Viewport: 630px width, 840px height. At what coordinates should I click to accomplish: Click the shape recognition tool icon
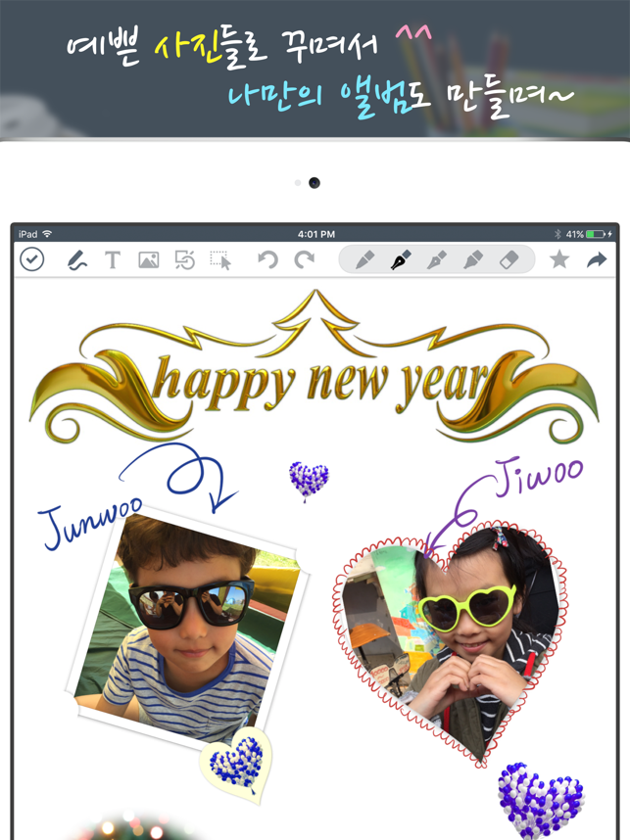(185, 260)
